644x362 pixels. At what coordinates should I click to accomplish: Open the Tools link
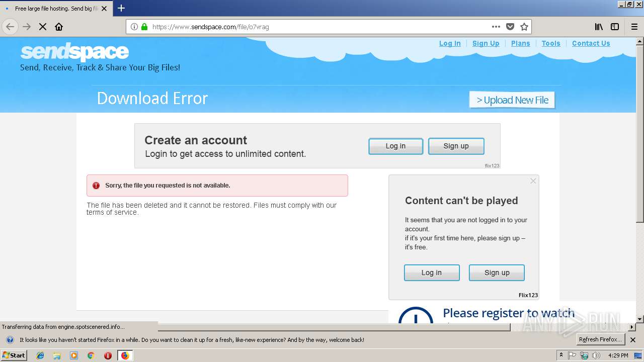pos(551,43)
